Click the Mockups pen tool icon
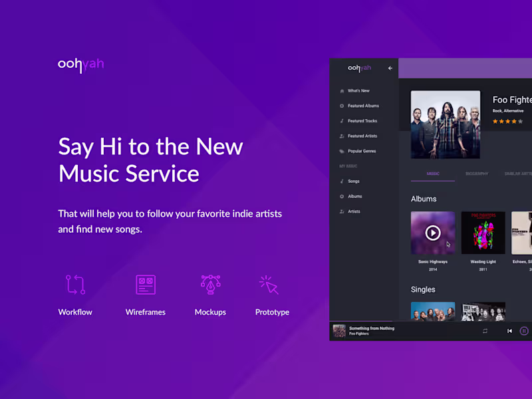The height and width of the screenshot is (399, 532). pos(210,285)
